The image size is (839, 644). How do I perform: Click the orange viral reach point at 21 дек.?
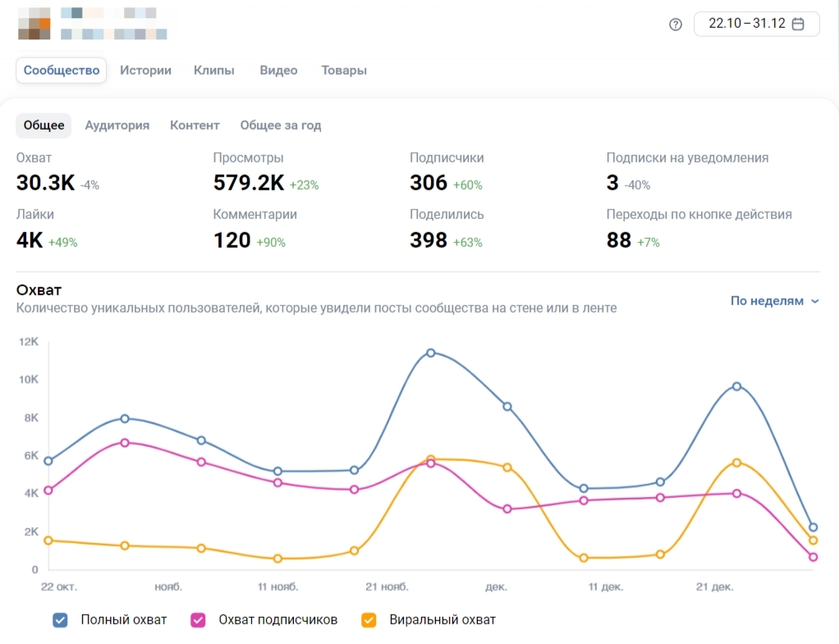click(737, 463)
